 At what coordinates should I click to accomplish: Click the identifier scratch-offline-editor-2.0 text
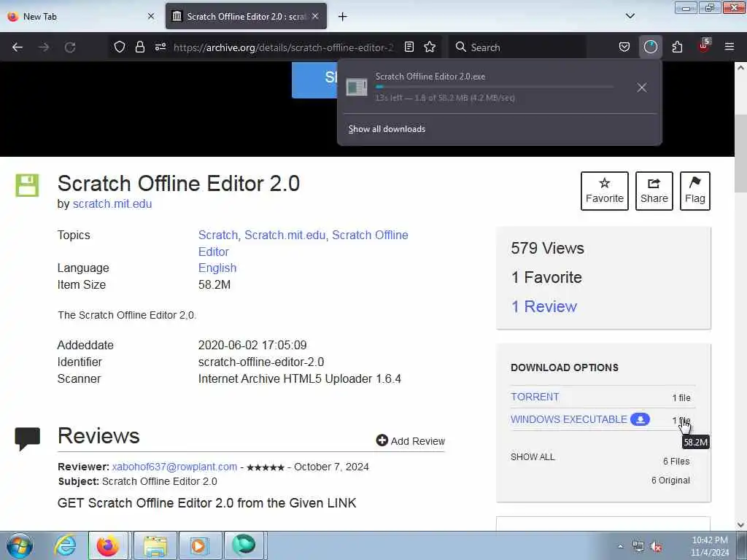coord(261,362)
